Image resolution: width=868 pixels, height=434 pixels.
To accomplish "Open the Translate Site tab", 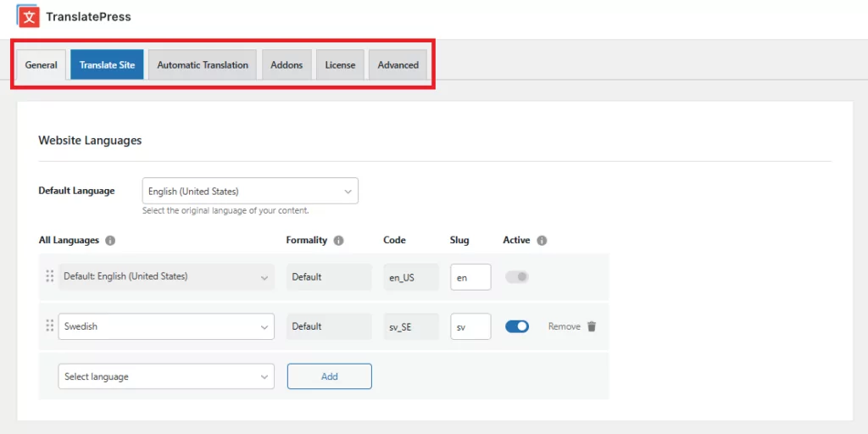I will [107, 64].
